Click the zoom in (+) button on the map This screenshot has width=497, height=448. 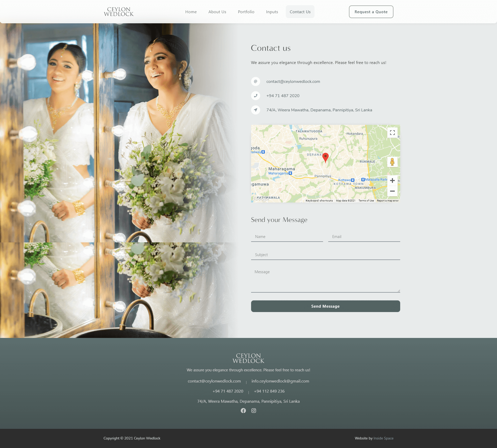pyautogui.click(x=392, y=180)
